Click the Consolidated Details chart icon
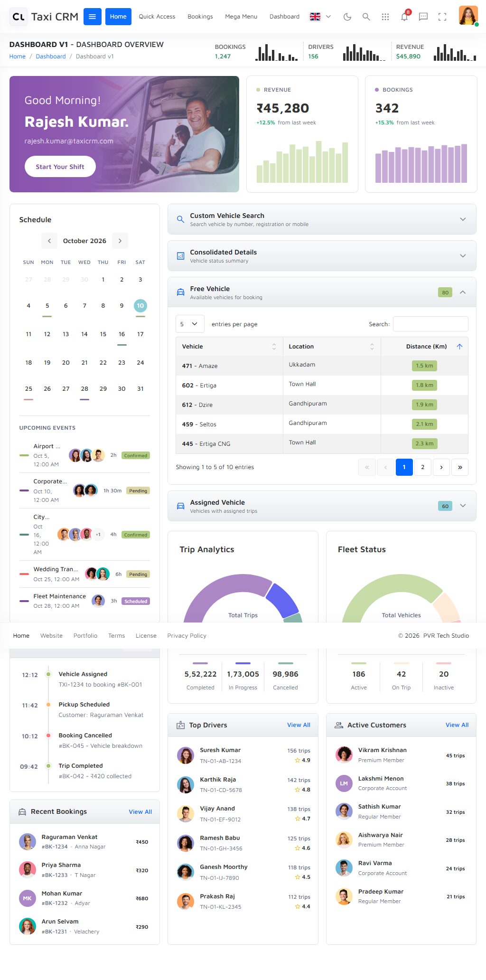 [x=180, y=256]
